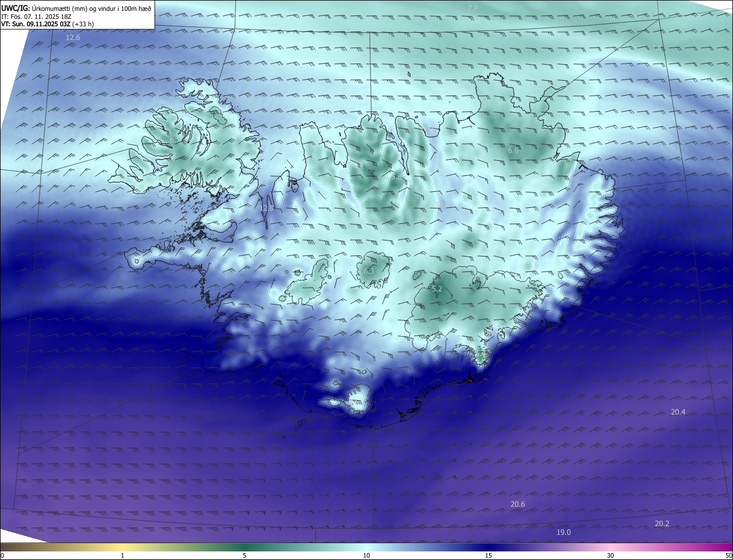Select the 7.7 value on the map
The height and width of the screenshot is (560, 733).
click(472, 8)
